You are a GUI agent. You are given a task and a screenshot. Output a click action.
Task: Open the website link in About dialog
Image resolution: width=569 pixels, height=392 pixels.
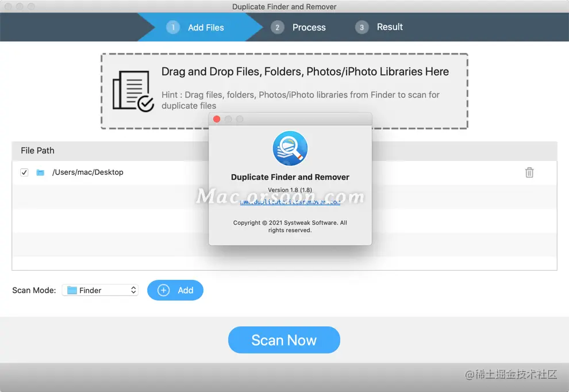(x=290, y=202)
